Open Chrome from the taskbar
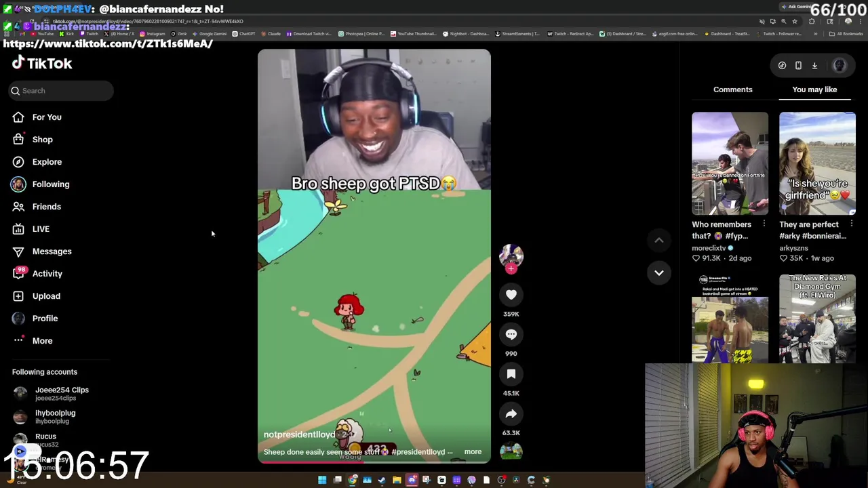The image size is (868, 488). coord(352,480)
